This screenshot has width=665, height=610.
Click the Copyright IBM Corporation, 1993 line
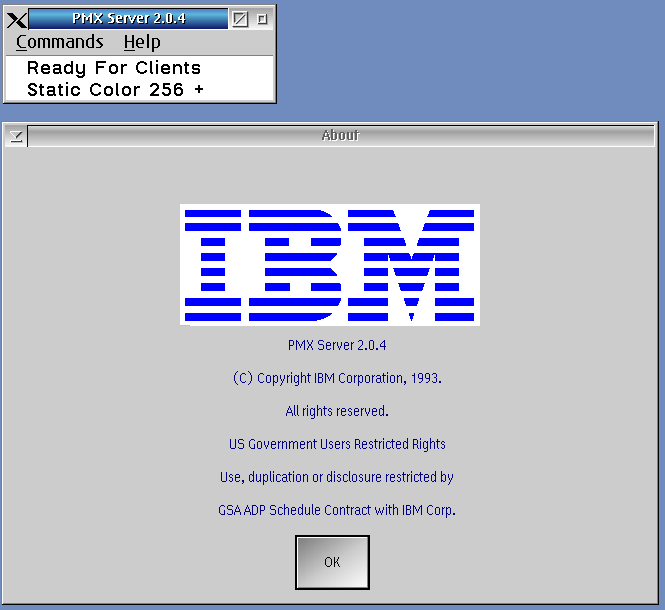(336, 378)
